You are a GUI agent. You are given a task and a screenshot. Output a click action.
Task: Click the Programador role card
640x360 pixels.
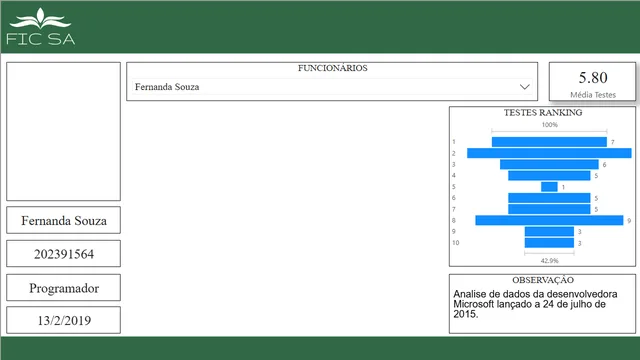[x=63, y=288]
